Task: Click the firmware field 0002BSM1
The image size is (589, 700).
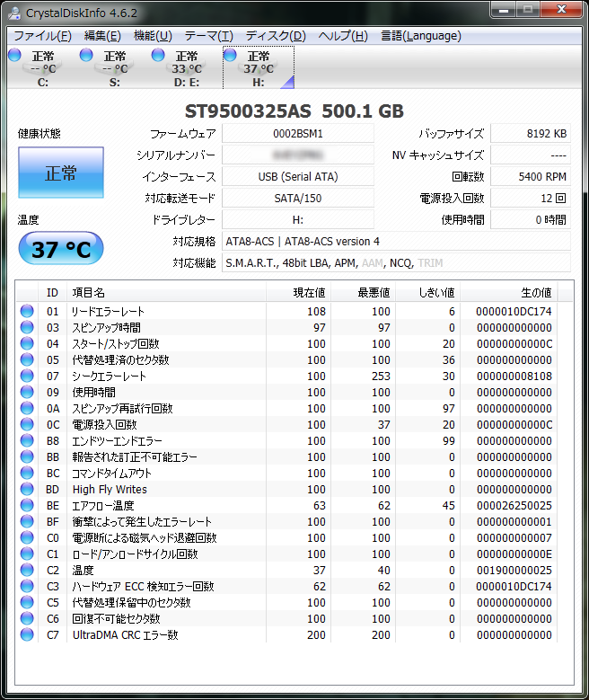Action: 297,134
